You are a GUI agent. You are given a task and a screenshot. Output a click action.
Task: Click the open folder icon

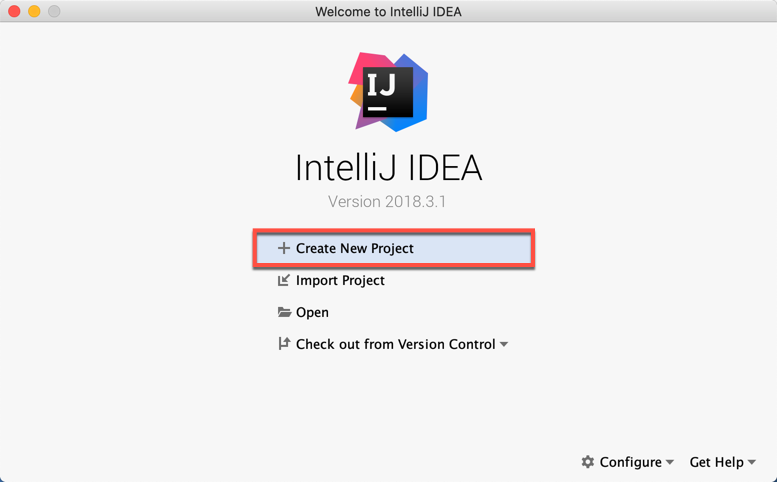click(284, 312)
